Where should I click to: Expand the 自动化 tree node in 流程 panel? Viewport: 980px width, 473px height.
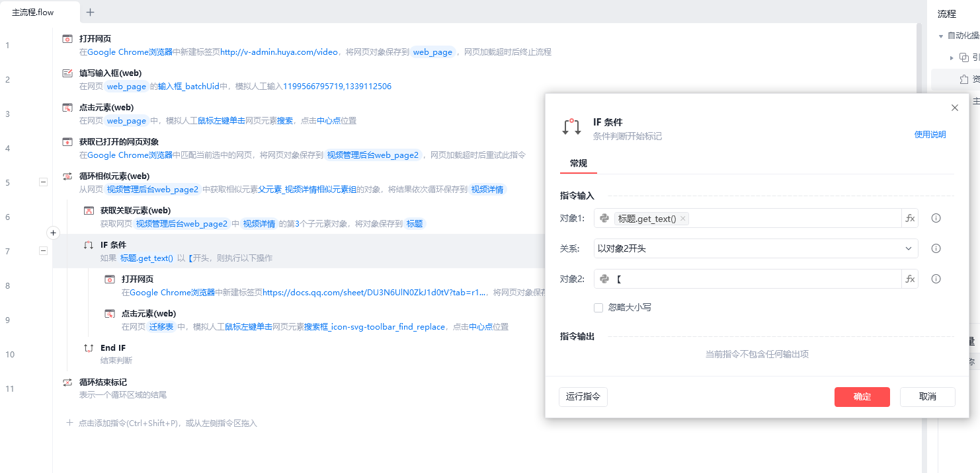tap(941, 36)
